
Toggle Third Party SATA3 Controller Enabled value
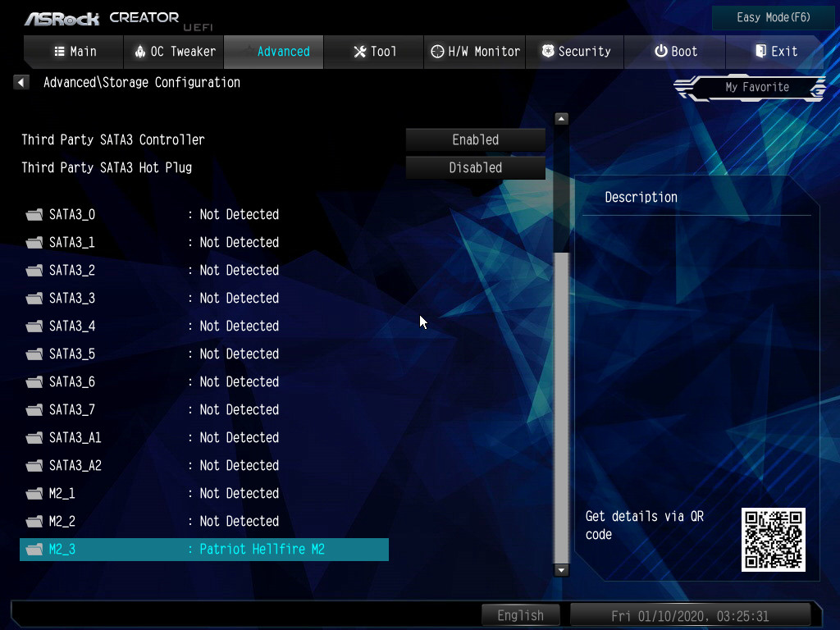point(475,140)
